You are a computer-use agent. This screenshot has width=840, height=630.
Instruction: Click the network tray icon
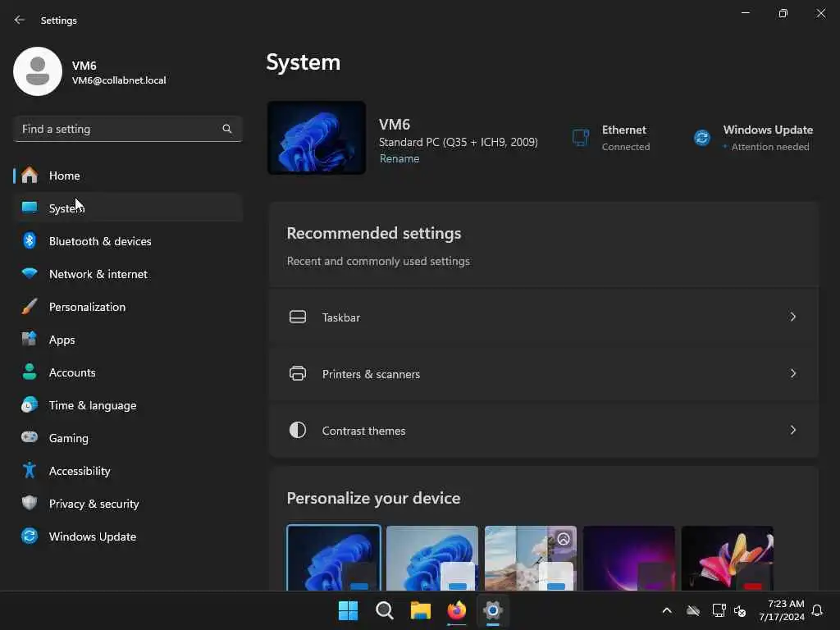[x=719, y=610]
